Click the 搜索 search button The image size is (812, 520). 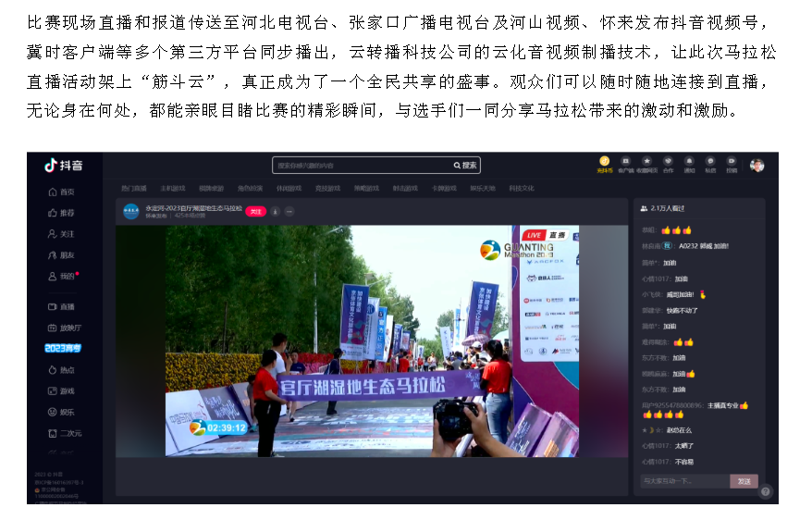466,166
